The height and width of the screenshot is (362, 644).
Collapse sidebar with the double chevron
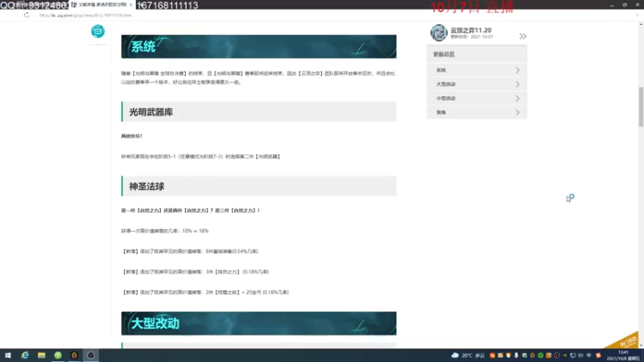[522, 36]
